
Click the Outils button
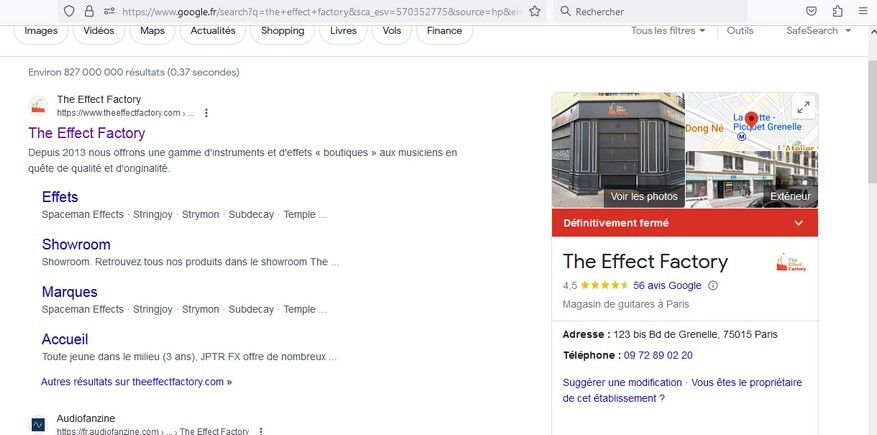(740, 31)
